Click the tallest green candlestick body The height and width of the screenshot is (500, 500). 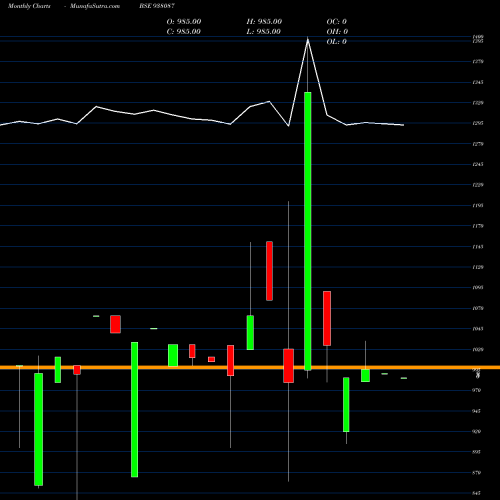308,231
